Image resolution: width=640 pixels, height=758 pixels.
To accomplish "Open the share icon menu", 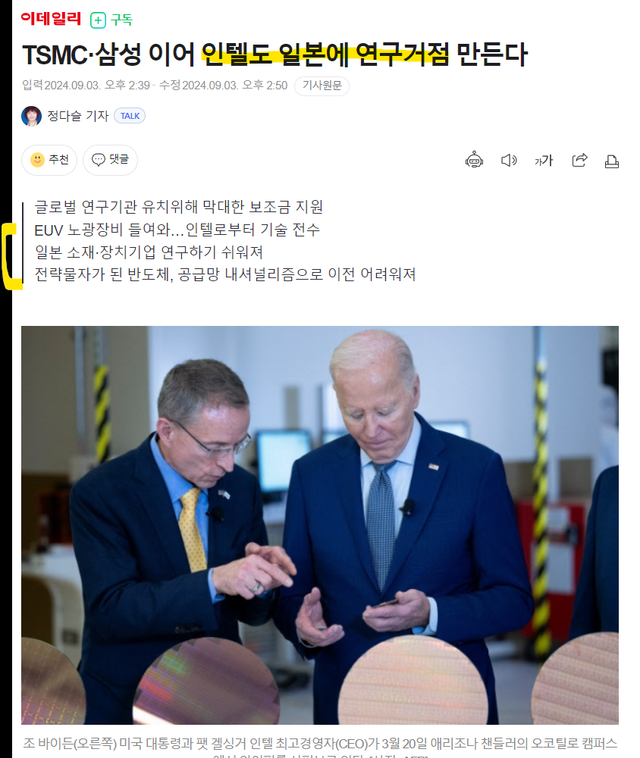I will tap(579, 160).
